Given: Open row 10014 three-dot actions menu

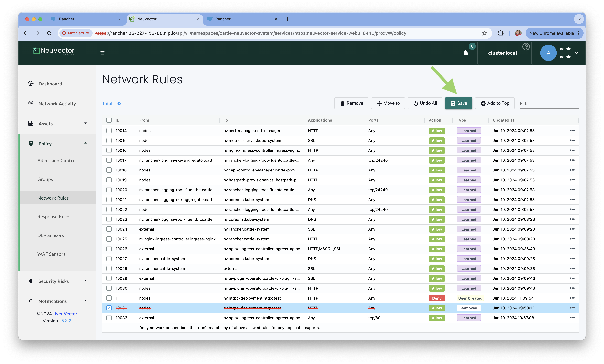Looking at the screenshot, I should 572,131.
